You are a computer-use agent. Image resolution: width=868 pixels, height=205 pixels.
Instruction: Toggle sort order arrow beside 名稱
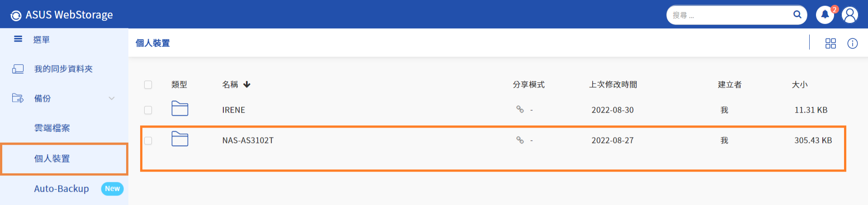pyautogui.click(x=247, y=85)
